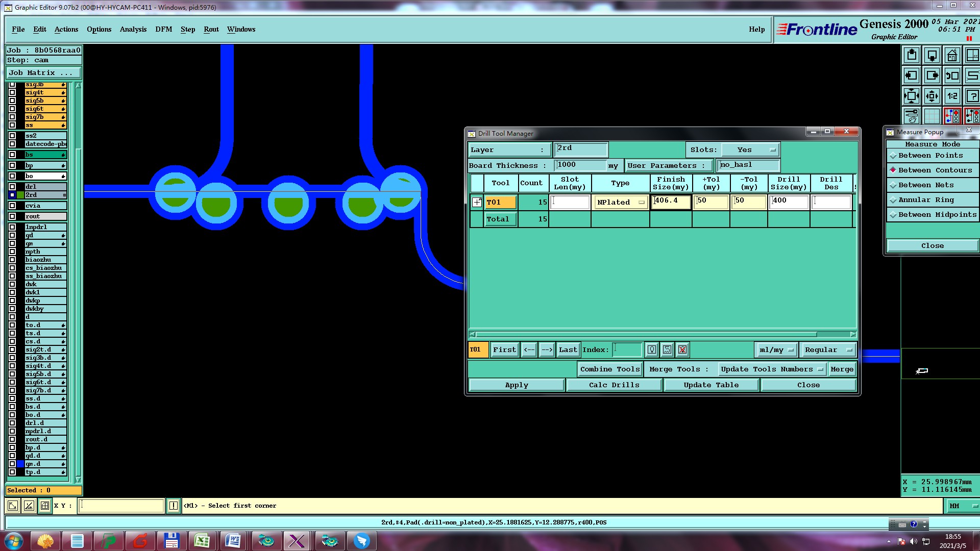Click the lightbulb highlight tool icon

tap(652, 349)
